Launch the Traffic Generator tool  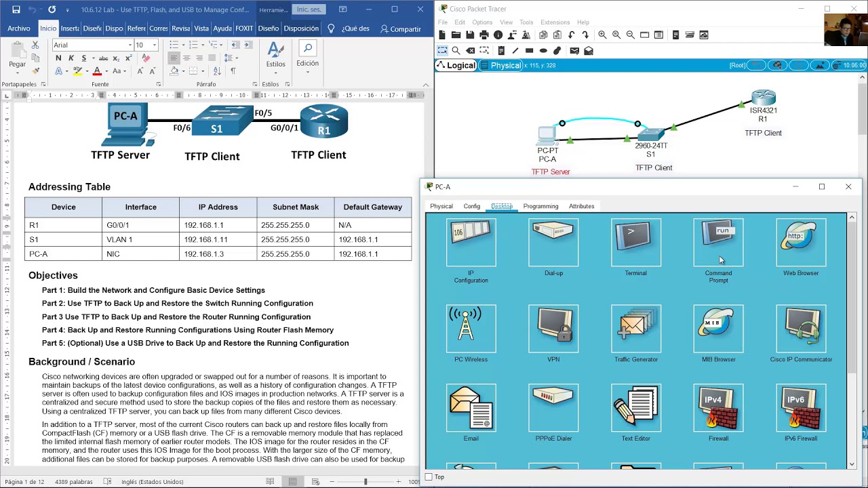point(636,329)
